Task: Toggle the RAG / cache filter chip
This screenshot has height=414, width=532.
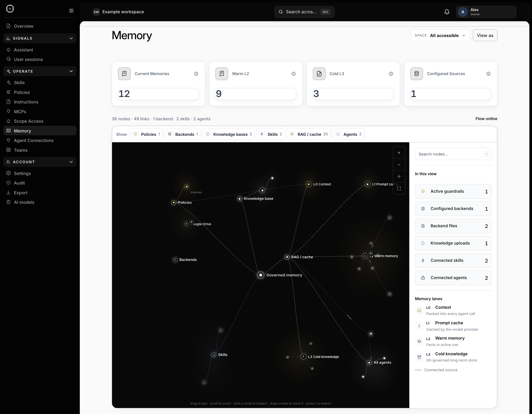Action: coord(309,134)
